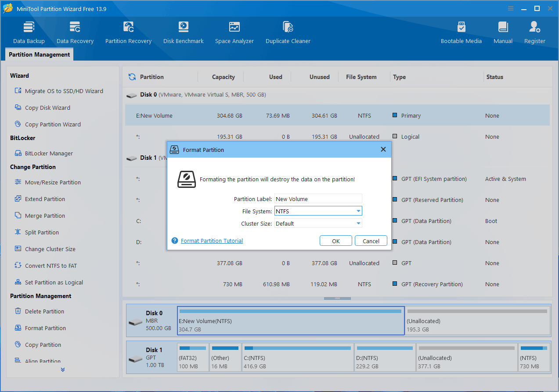Viewport: 559px width, 392px height.
Task: Select the 377.08 GB unallocated row
Action: click(x=337, y=263)
